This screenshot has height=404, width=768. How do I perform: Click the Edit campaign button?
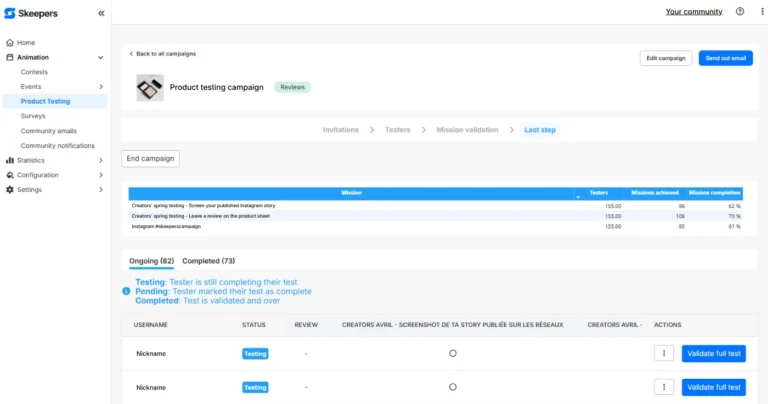pos(666,58)
